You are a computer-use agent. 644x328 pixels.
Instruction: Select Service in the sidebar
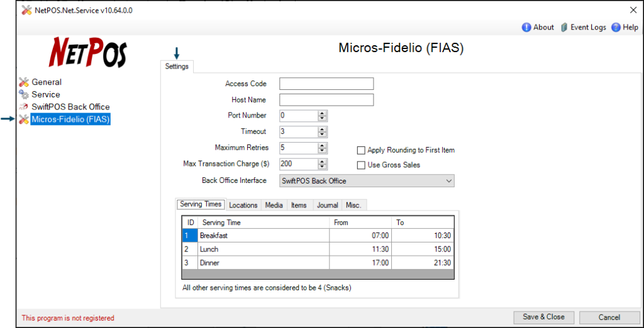tap(46, 94)
